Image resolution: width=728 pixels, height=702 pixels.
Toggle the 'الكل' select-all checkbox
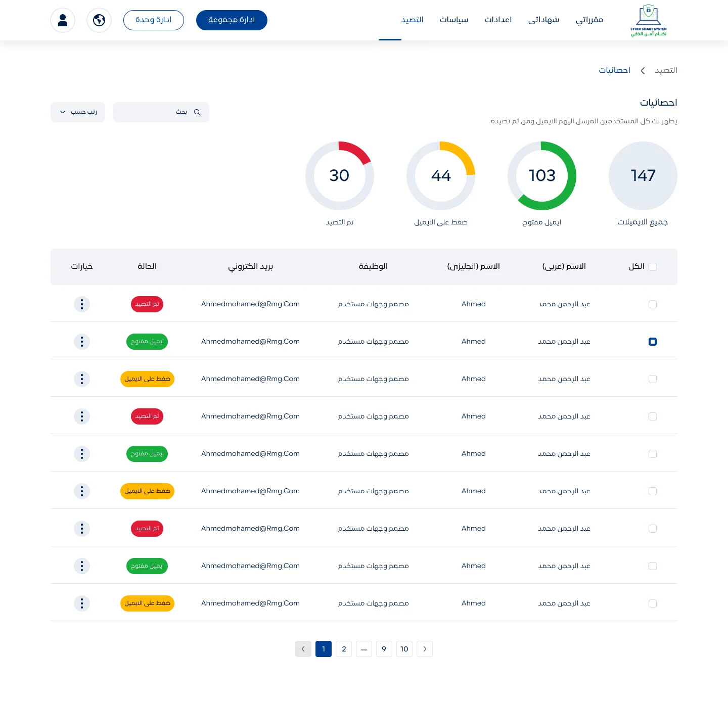click(652, 267)
